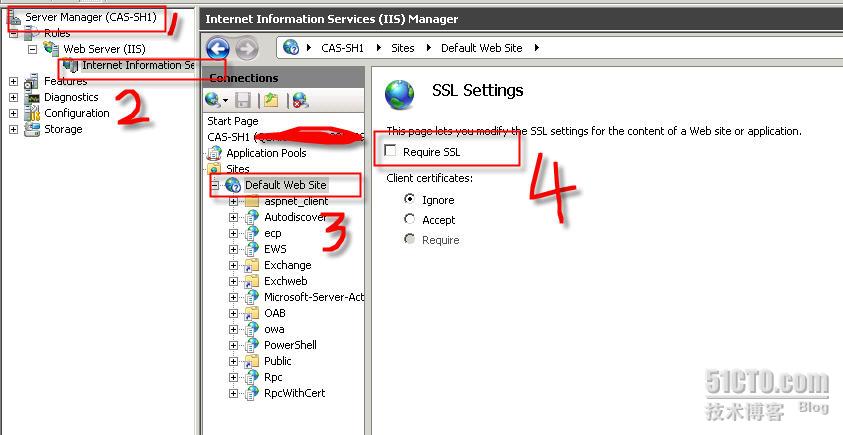Click the Application Pools icon
Screen dimensions: 843x435
point(215,153)
